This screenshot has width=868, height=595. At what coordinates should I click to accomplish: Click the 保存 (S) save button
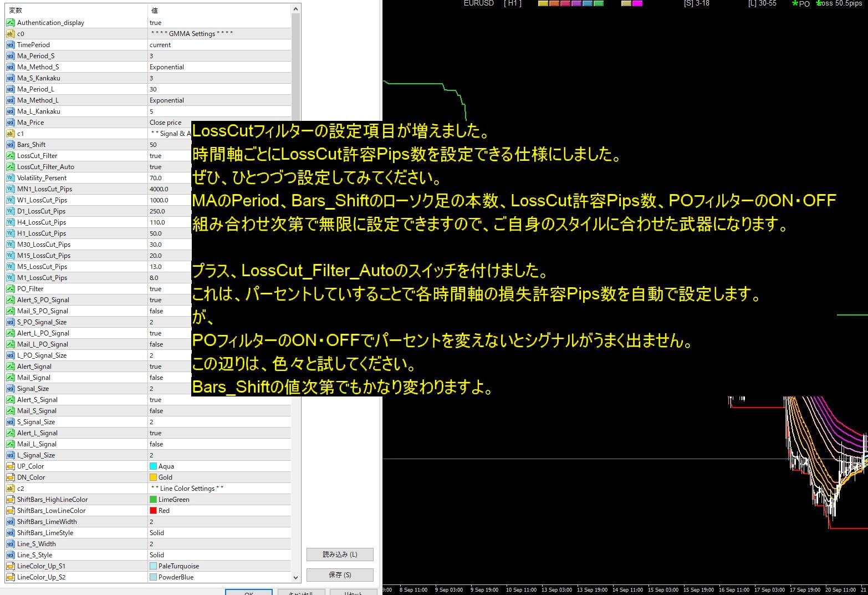coord(340,575)
